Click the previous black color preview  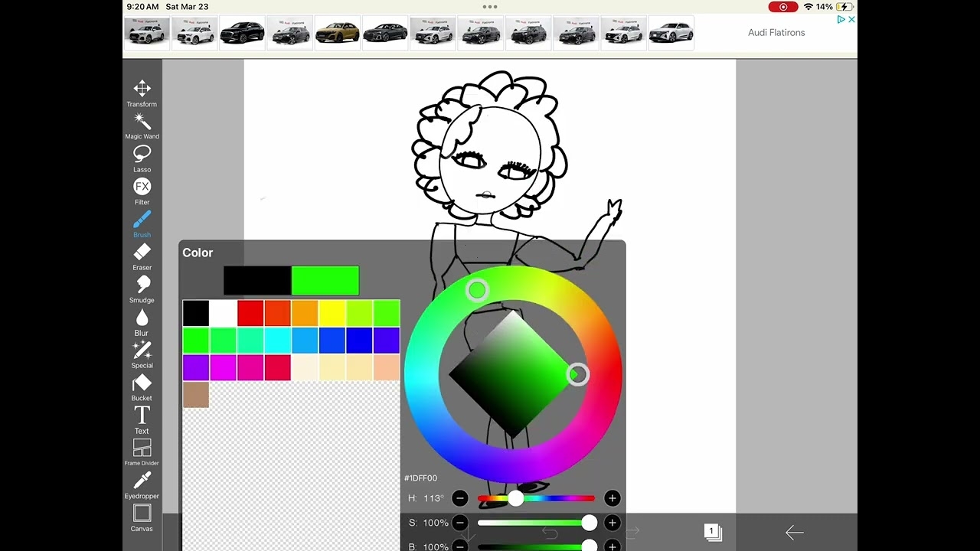tap(257, 281)
